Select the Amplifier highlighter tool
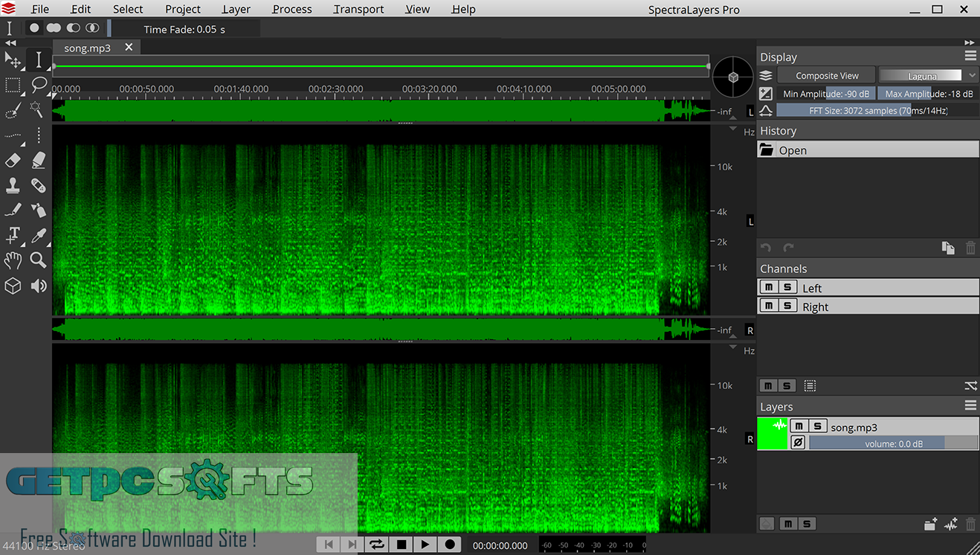 click(x=39, y=161)
